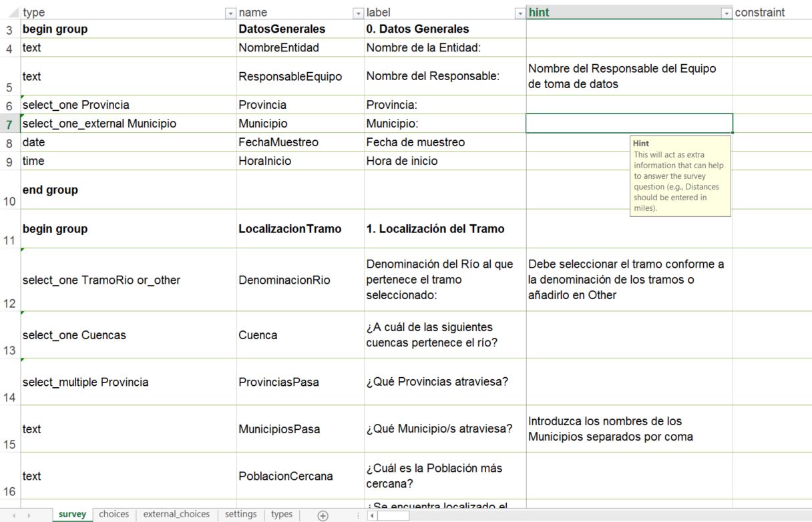Screen dimensions: 812x522
Task: Select the 'DenominacionRio' cell
Action: click(300, 280)
